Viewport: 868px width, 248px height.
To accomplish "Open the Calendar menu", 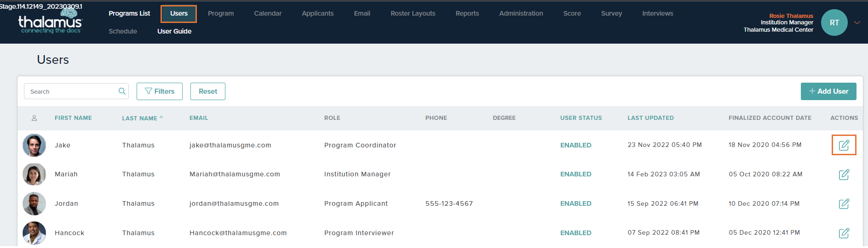I will click(x=268, y=13).
